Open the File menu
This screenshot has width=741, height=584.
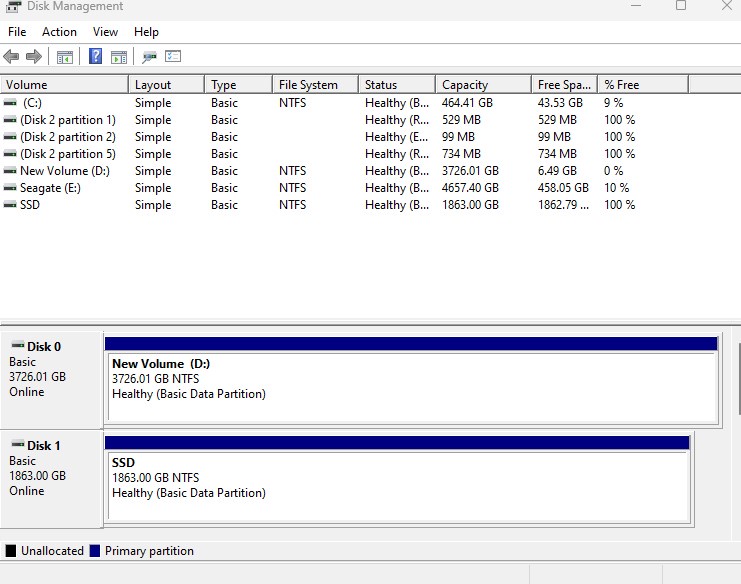[17, 32]
